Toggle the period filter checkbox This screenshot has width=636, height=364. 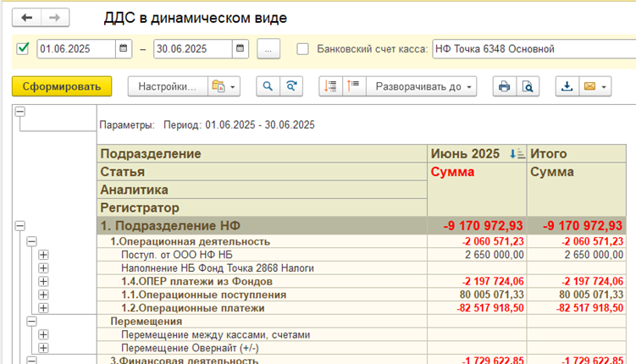[23, 49]
